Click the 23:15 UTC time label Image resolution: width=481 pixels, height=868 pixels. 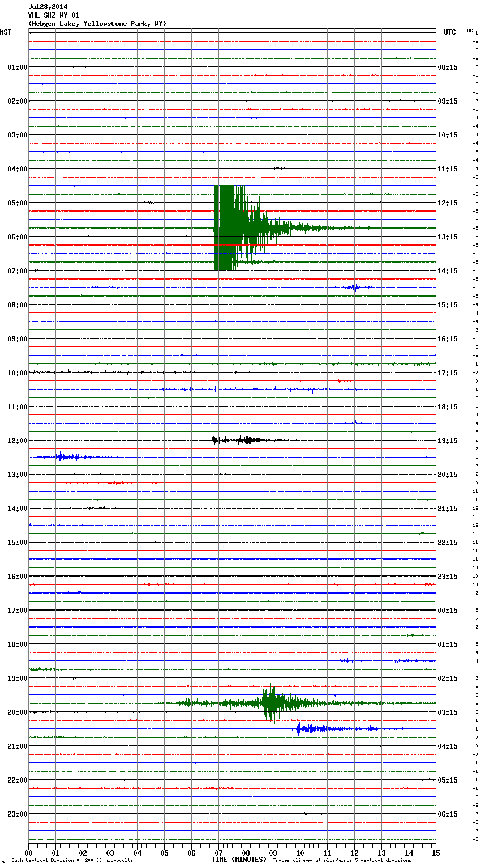tap(448, 577)
